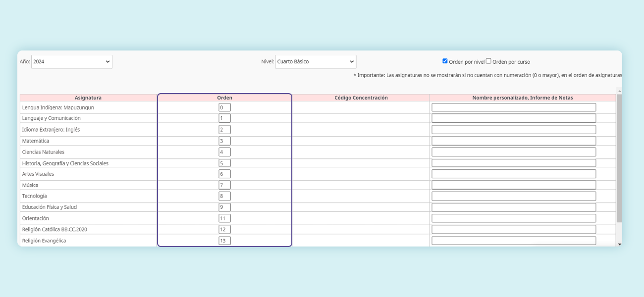
Task: Enable the Orden por curso checkbox
Action: pos(488,61)
